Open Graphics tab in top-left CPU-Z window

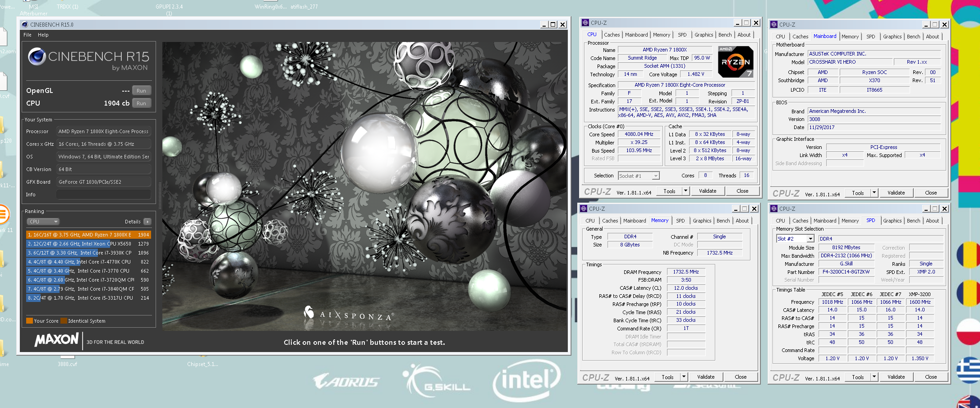(704, 35)
